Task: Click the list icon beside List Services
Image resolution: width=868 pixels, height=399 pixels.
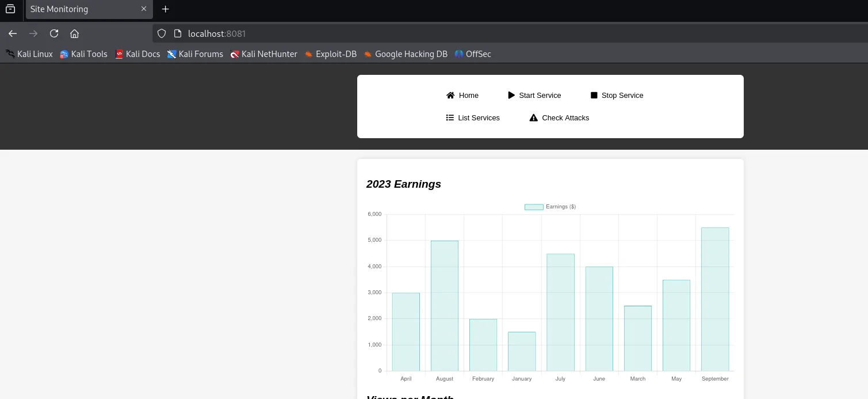Action: (x=450, y=118)
